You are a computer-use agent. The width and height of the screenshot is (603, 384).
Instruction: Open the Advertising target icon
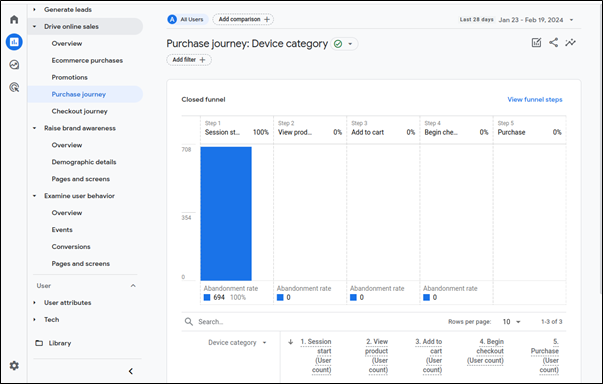pos(14,87)
